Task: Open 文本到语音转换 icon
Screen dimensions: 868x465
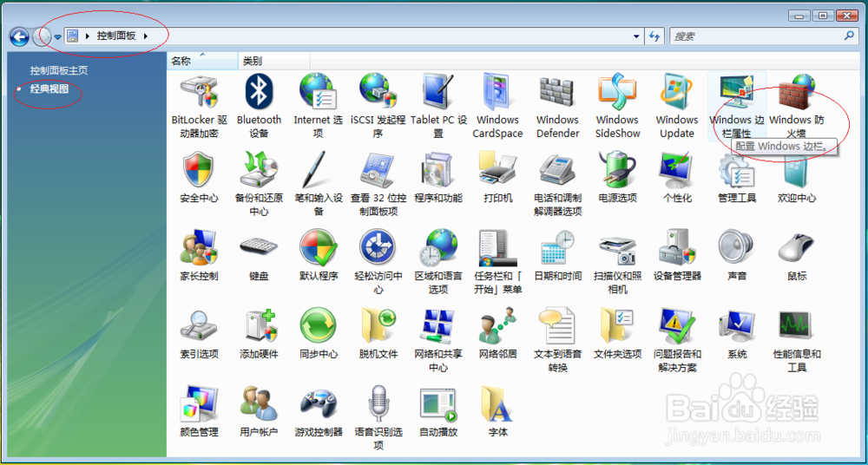Action: (557, 326)
